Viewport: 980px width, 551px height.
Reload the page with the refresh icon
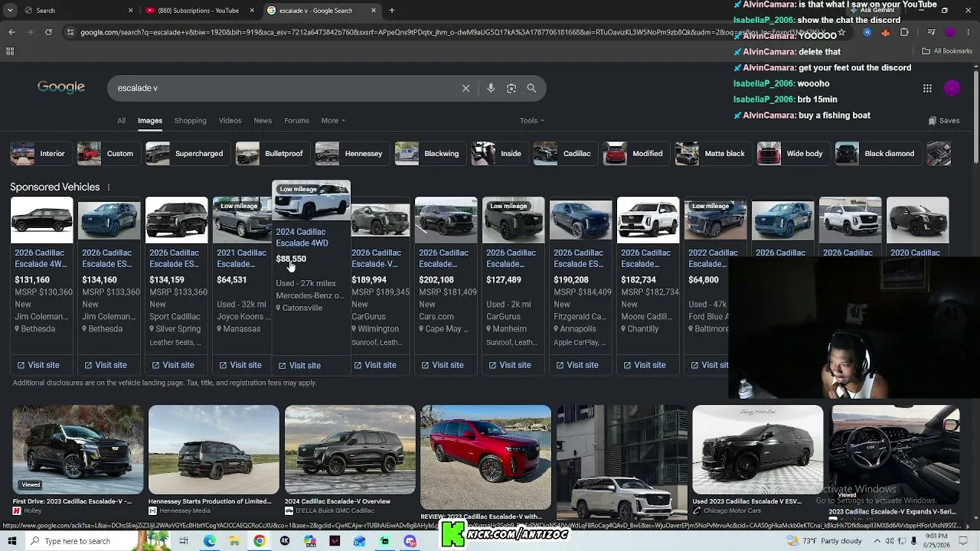48,32
